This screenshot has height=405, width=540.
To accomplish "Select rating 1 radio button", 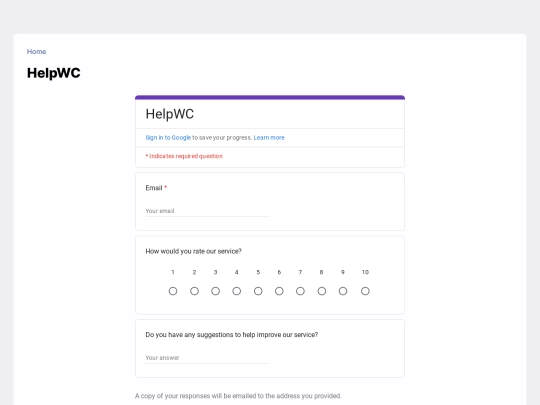I will (173, 291).
